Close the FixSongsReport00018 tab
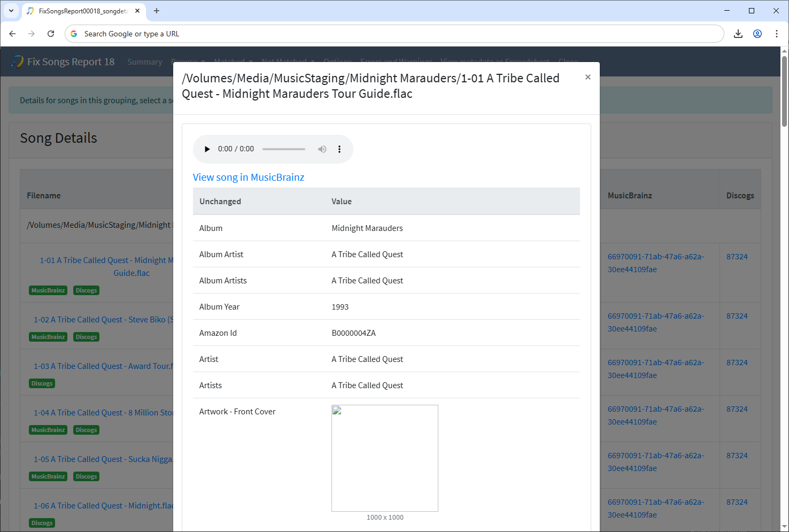Viewport: 789px width, 532px height. pos(137,11)
